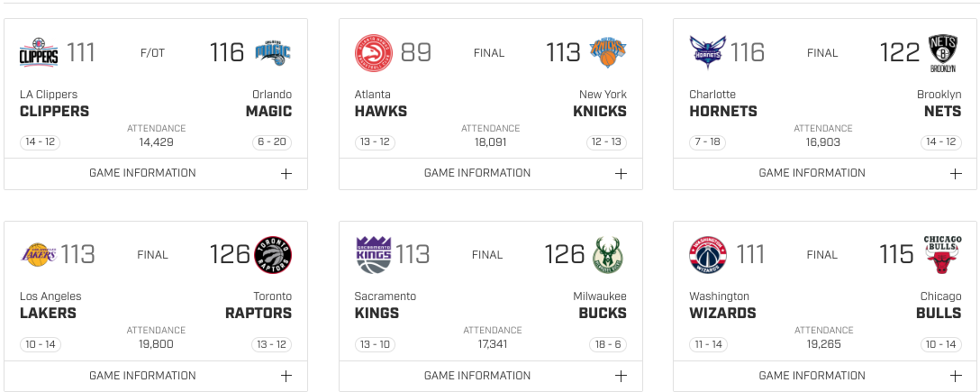The height and width of the screenshot is (392, 980).
Task: Select the Toronto Raptors logo
Action: click(273, 255)
